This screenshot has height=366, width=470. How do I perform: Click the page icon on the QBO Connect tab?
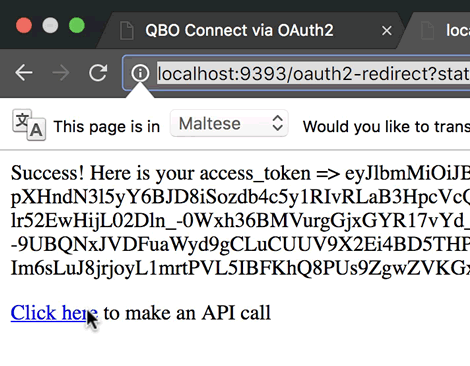(127, 31)
